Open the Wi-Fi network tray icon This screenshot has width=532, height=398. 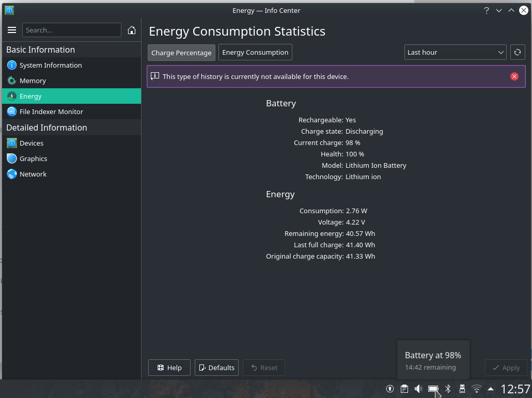pyautogui.click(x=477, y=389)
